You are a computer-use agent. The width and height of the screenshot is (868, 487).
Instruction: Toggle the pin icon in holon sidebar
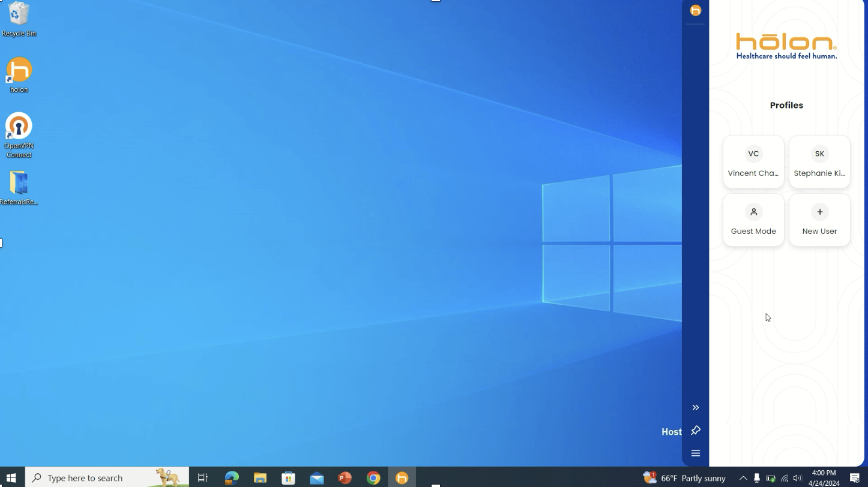(696, 430)
